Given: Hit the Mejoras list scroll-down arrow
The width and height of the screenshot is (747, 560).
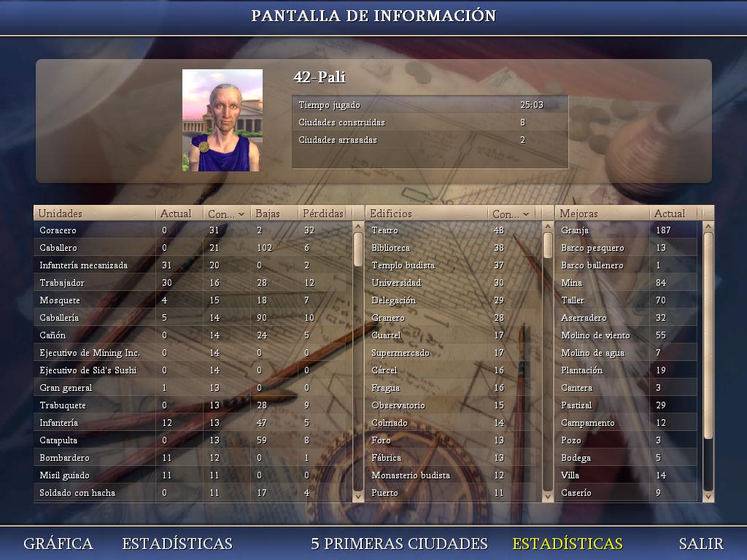Looking at the screenshot, I should [x=708, y=496].
